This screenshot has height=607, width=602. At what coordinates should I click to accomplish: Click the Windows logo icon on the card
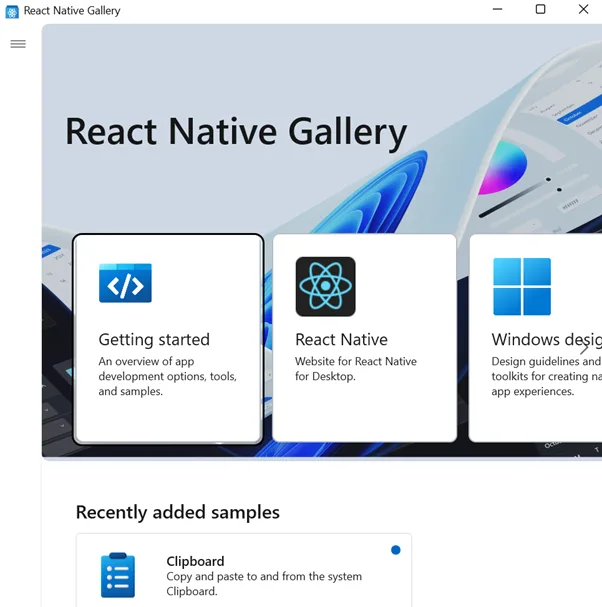pos(522,286)
